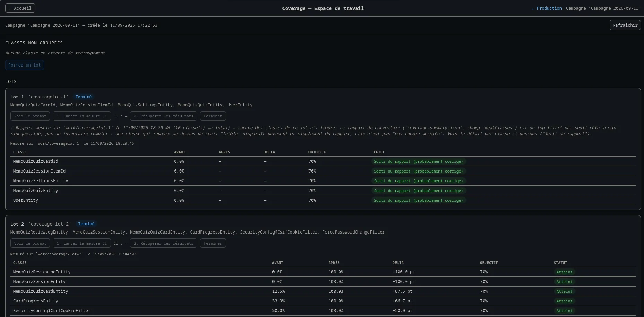Click the CLASSES NON GROUPÉES heading
The width and height of the screenshot is (644, 317).
tap(34, 43)
